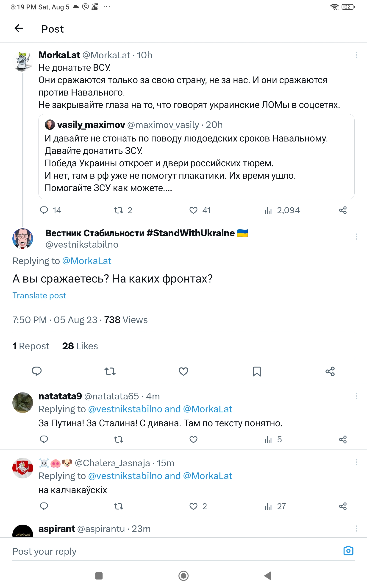Open @MorkaLat mention in Replying to
Viewport: 367px width, 588px height.
click(x=87, y=261)
